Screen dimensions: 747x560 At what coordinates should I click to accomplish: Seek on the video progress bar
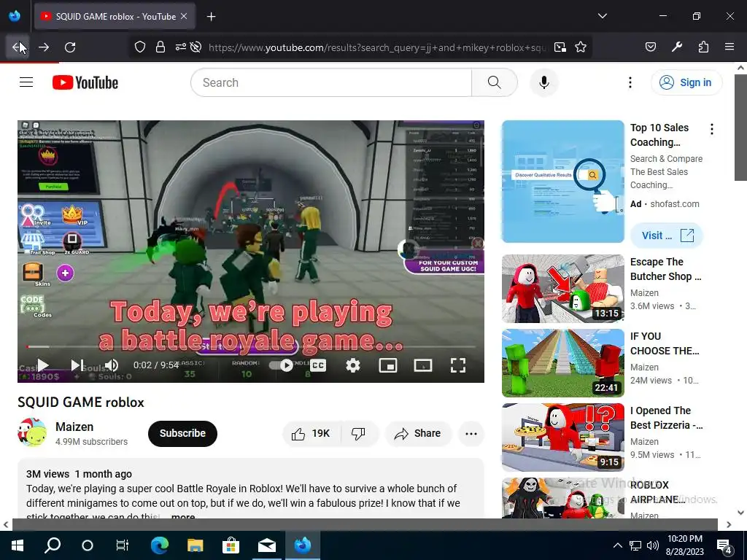251,346
